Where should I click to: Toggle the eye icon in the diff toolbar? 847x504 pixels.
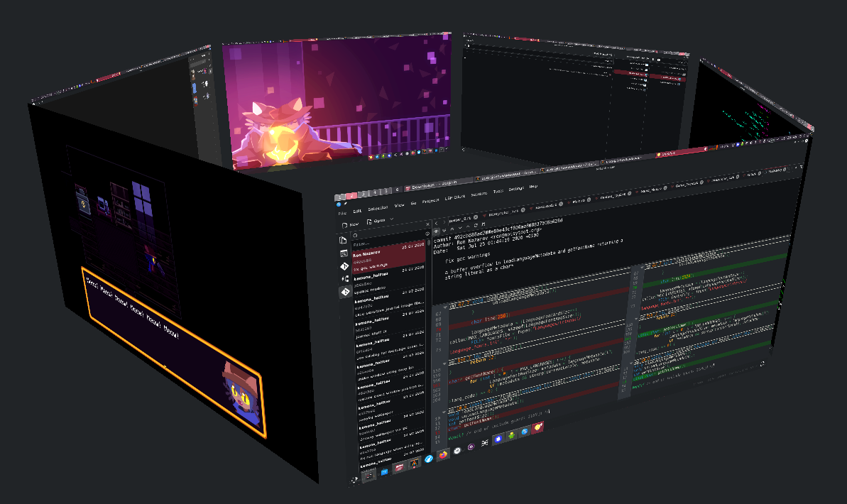pyautogui.click(x=436, y=231)
